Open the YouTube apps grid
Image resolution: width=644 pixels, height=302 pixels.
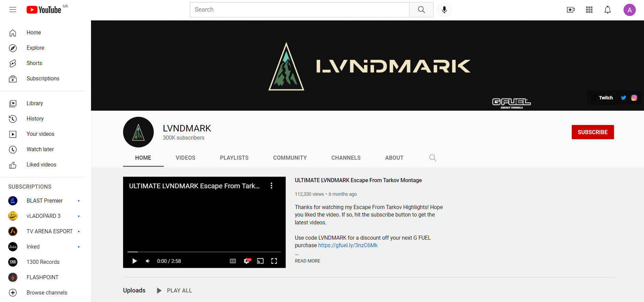(589, 10)
